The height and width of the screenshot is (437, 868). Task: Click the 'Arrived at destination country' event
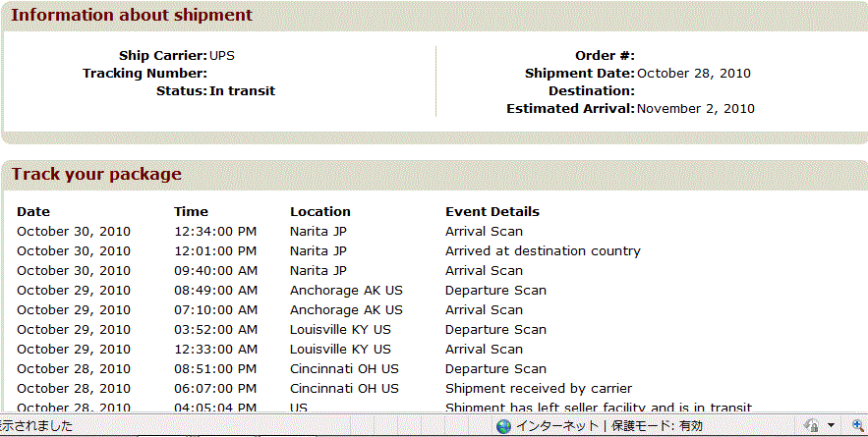(543, 251)
